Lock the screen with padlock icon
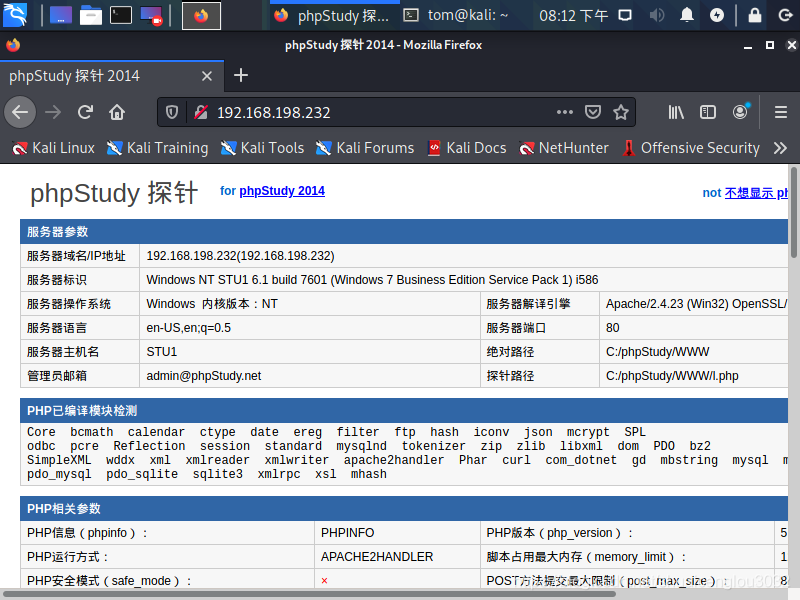Image resolution: width=800 pixels, height=600 pixels. [x=755, y=15]
